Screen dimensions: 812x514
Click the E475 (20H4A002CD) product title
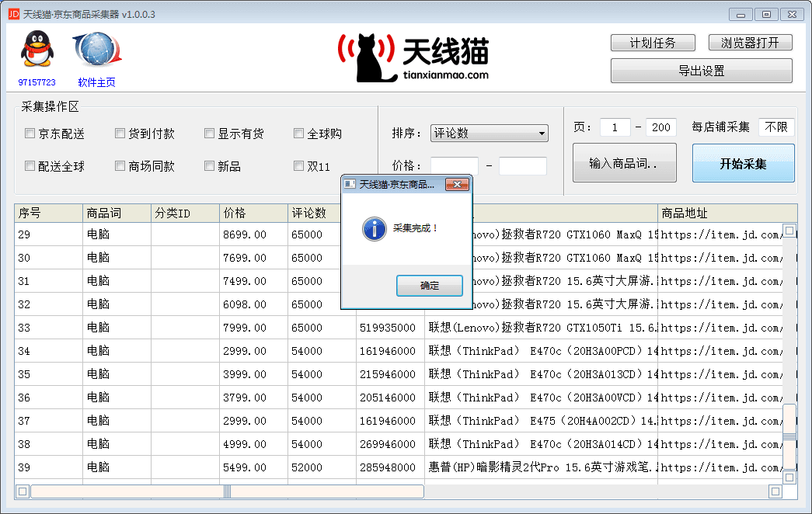click(542, 421)
